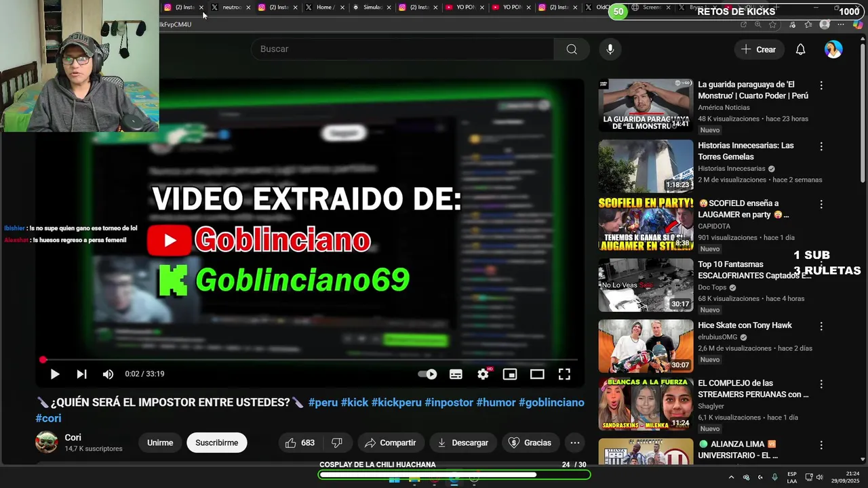Open options menu for EL COMPLEJO video
The image size is (868, 488).
821,384
